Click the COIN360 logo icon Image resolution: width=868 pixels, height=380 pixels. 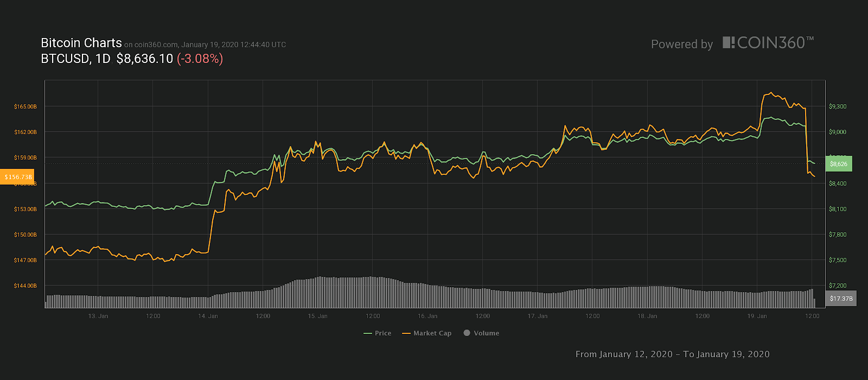(x=729, y=42)
